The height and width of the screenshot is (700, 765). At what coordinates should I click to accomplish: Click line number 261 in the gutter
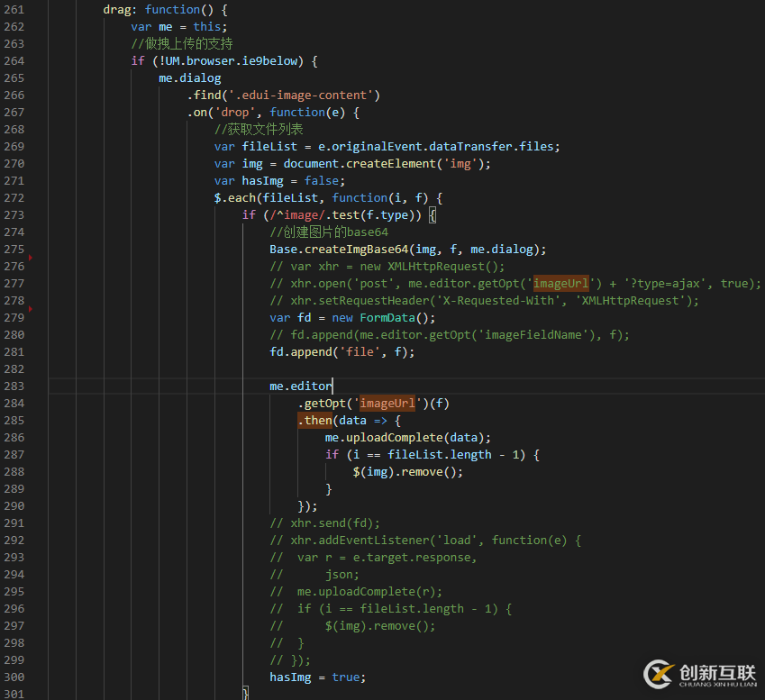(14, 10)
